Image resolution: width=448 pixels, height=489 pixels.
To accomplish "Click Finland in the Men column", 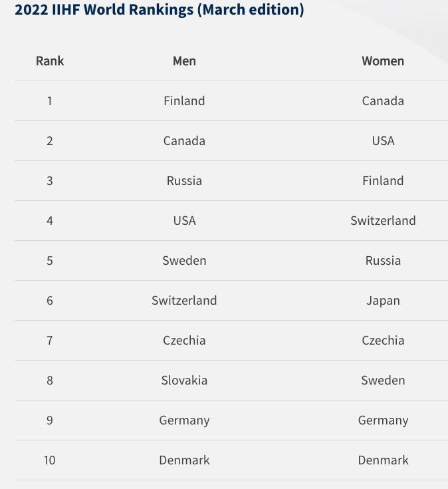I will pyautogui.click(x=184, y=100).
